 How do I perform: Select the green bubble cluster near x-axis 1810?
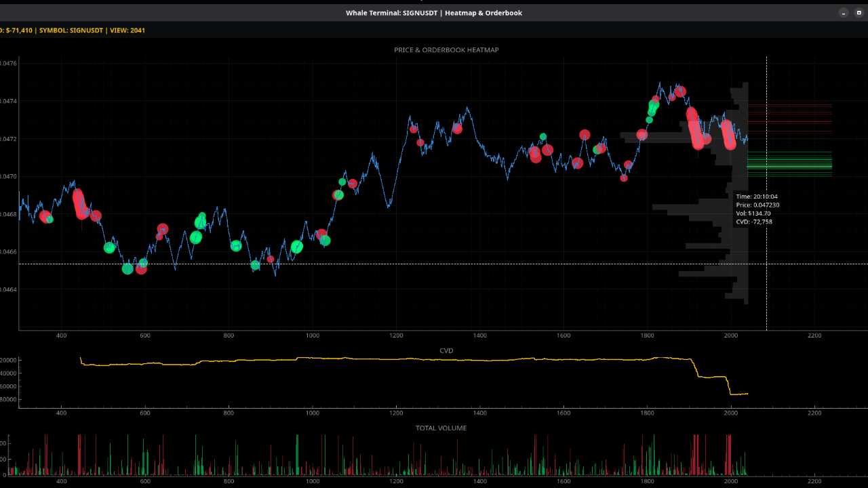coord(653,108)
